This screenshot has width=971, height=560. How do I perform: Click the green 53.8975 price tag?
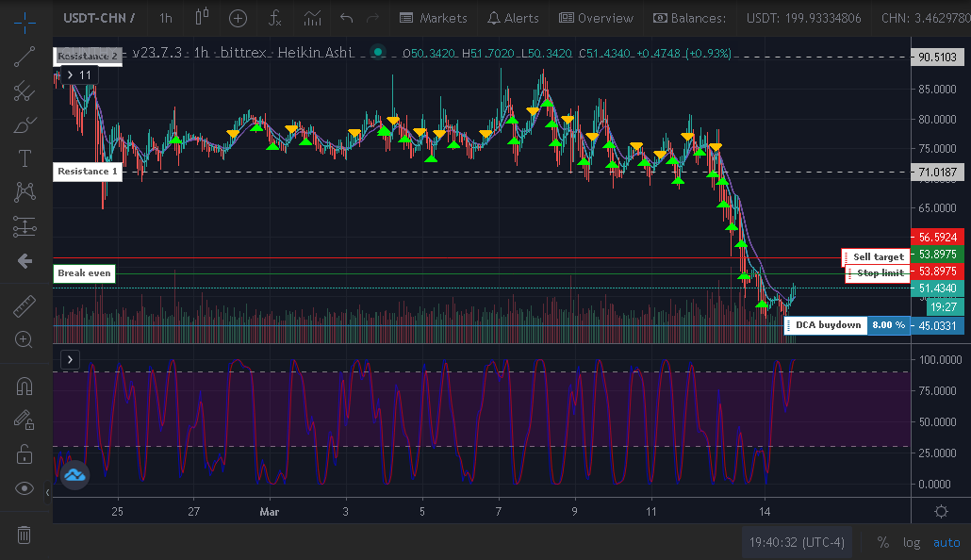[938, 254]
